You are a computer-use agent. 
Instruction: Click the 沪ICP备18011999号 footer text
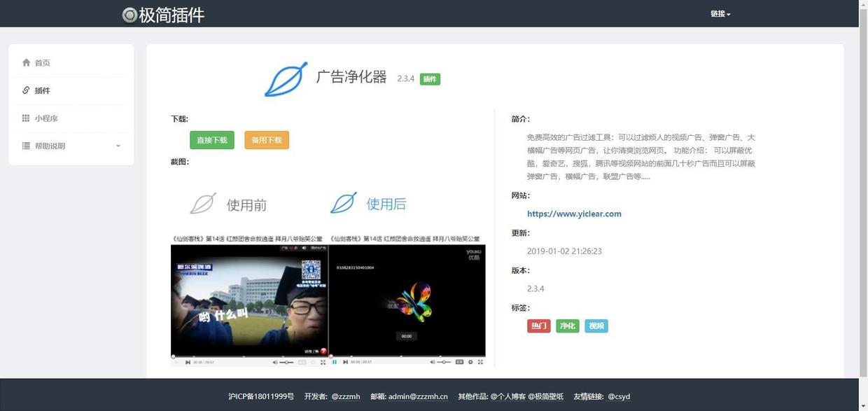[261, 396]
